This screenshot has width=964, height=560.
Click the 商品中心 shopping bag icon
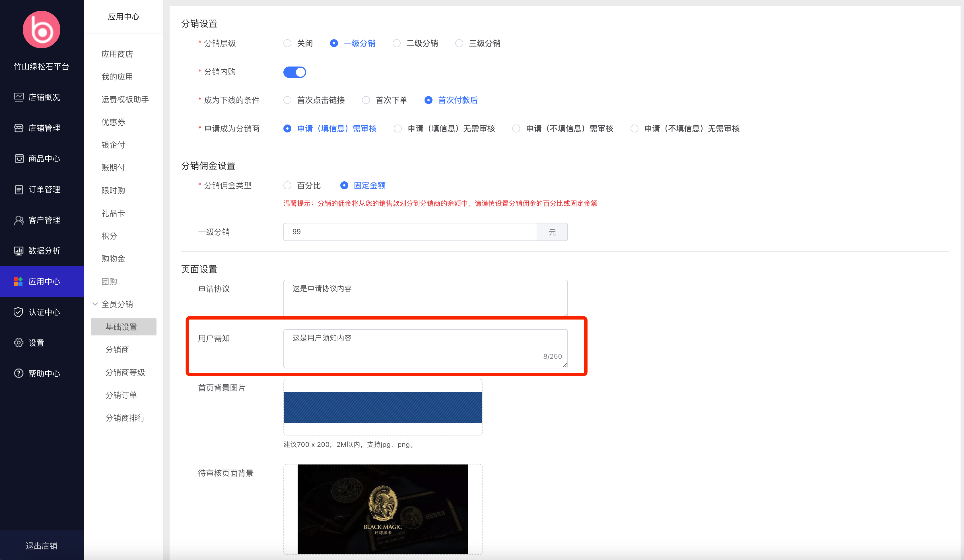[19, 159]
